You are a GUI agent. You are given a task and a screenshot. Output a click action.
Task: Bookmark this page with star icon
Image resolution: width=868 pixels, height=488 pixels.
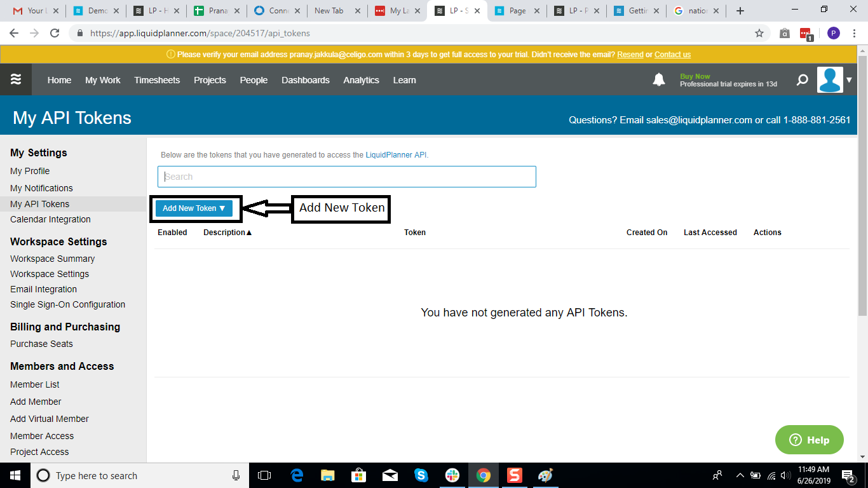click(759, 33)
